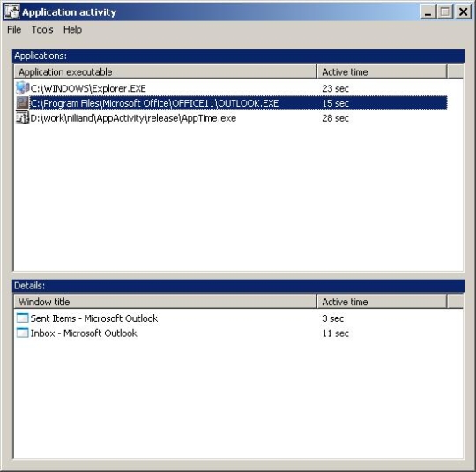Click the Application activity title bar icon
The width and height of the screenshot is (476, 472).
[11, 11]
